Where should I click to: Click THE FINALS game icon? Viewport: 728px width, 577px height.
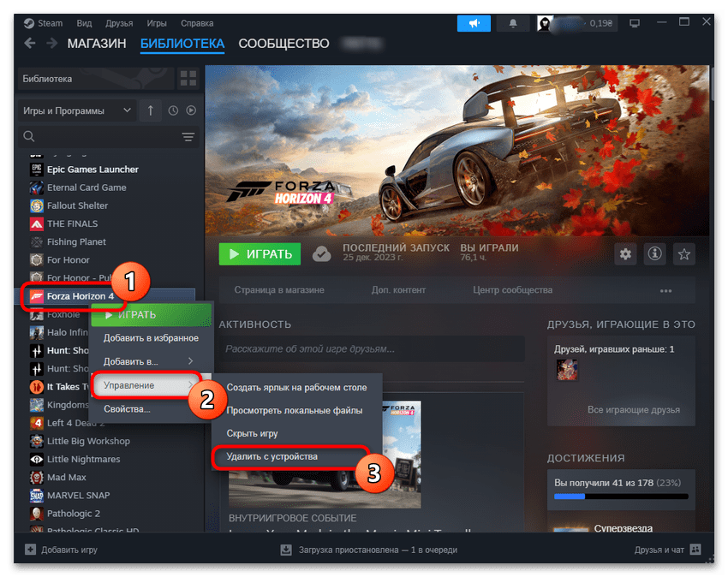point(37,223)
